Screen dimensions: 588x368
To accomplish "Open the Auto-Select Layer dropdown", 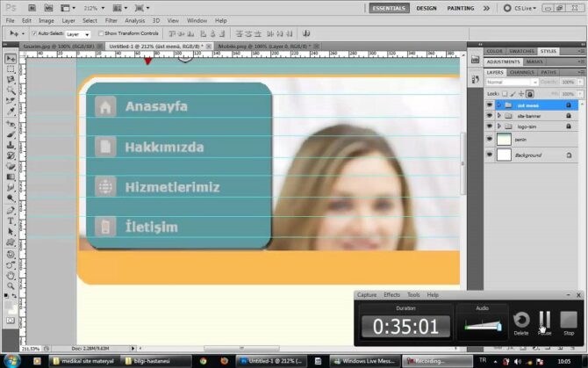I will tap(78, 33).
